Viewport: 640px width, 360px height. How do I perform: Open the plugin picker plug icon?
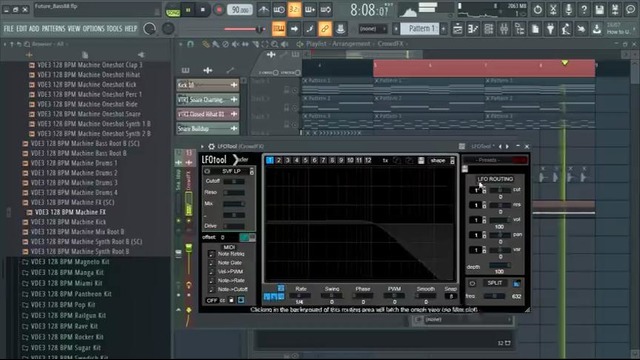(x=551, y=29)
